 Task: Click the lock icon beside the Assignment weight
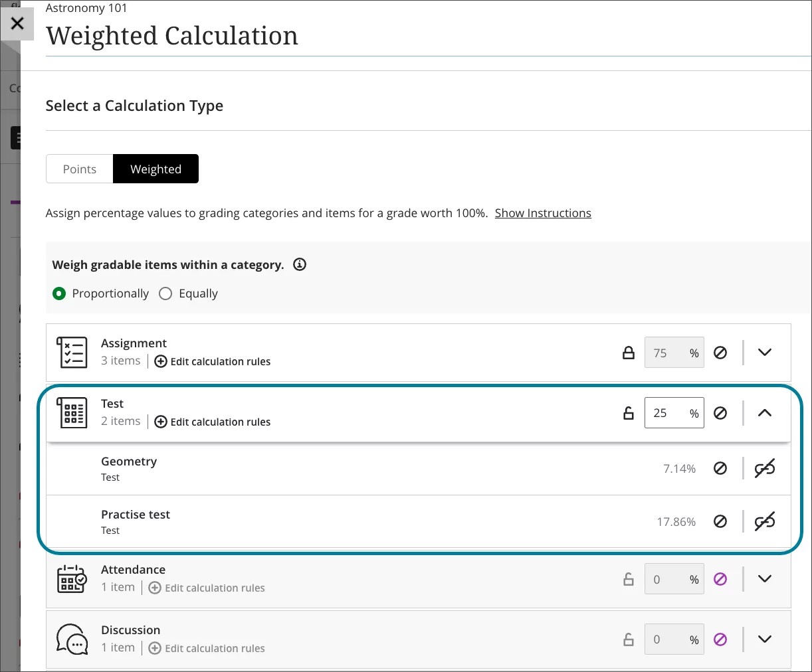coord(629,353)
